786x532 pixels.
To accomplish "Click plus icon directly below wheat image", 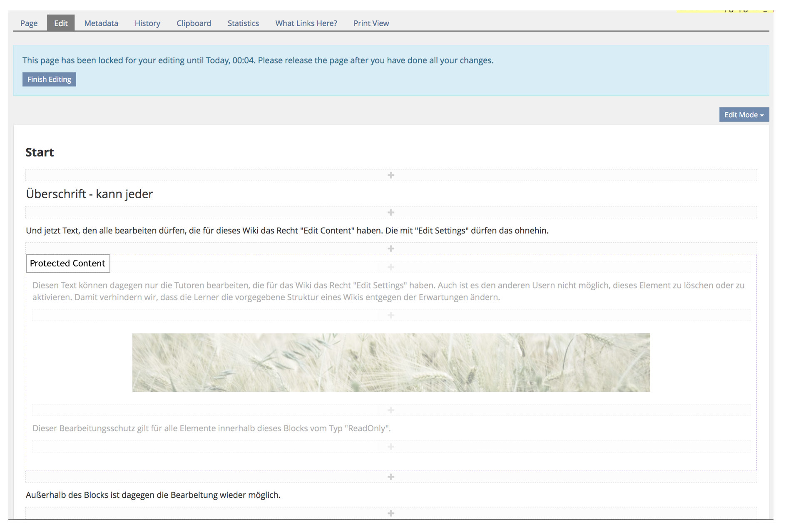I will [391, 410].
